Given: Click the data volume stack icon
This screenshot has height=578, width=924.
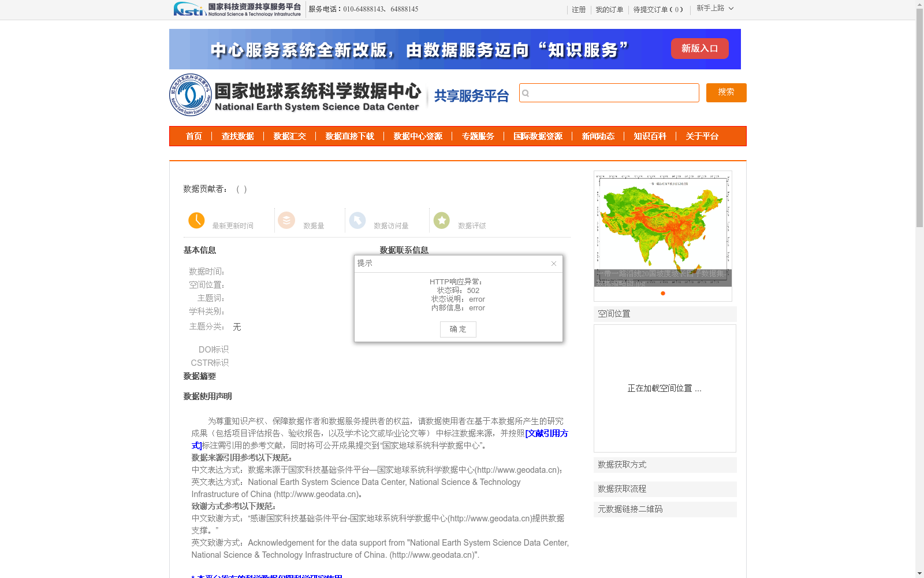Looking at the screenshot, I should (286, 220).
